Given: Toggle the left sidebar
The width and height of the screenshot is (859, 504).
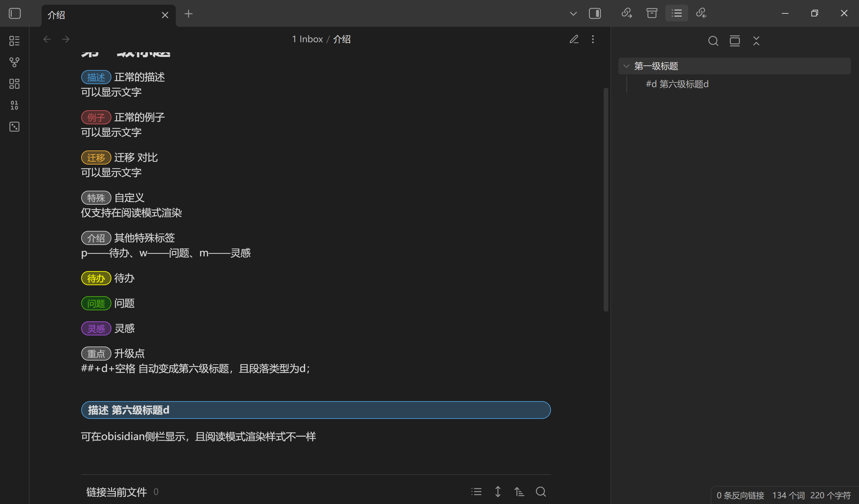Looking at the screenshot, I should 15,14.
